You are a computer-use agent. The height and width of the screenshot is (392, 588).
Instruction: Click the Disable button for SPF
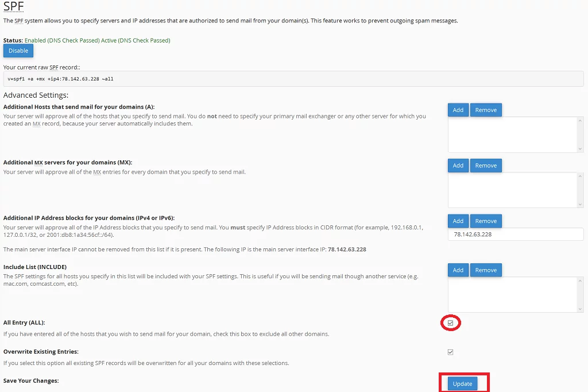point(18,51)
